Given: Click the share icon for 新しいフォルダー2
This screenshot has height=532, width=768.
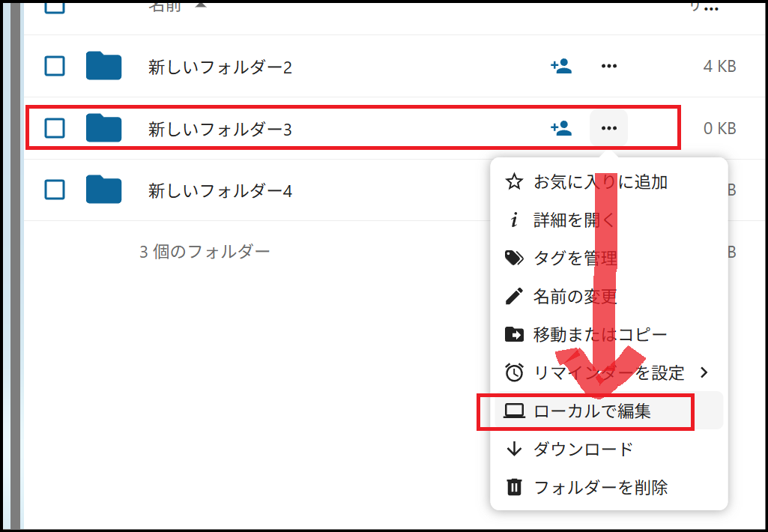Looking at the screenshot, I should (561, 67).
